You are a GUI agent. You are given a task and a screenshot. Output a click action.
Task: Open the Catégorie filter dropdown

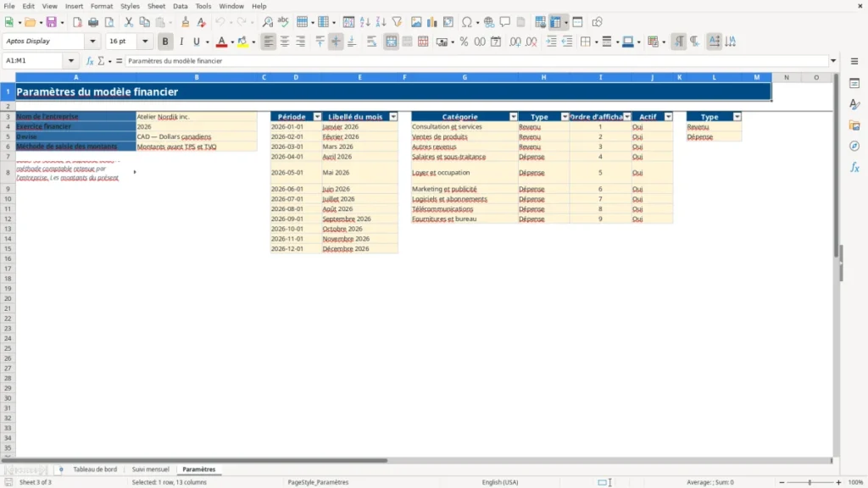513,117
